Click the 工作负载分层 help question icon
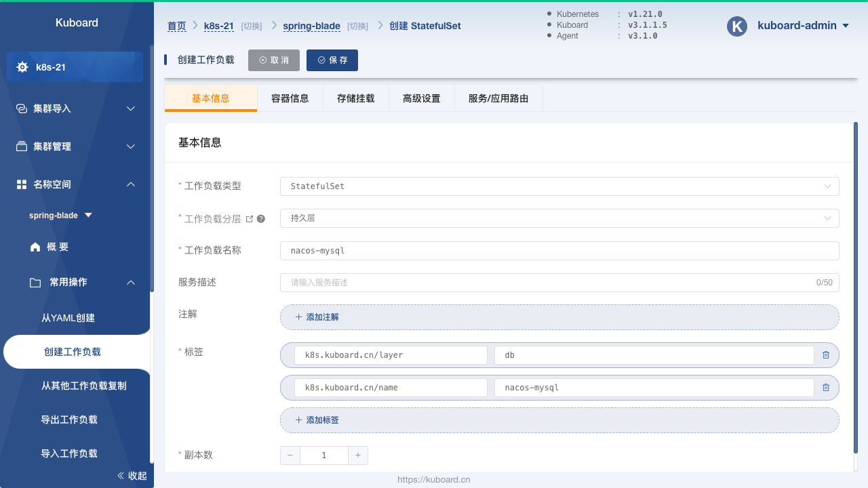The height and width of the screenshot is (488, 868). pos(261,219)
